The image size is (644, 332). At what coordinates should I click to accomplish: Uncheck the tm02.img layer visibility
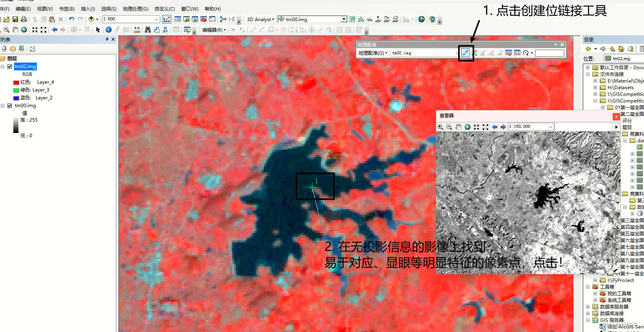pyautogui.click(x=10, y=66)
